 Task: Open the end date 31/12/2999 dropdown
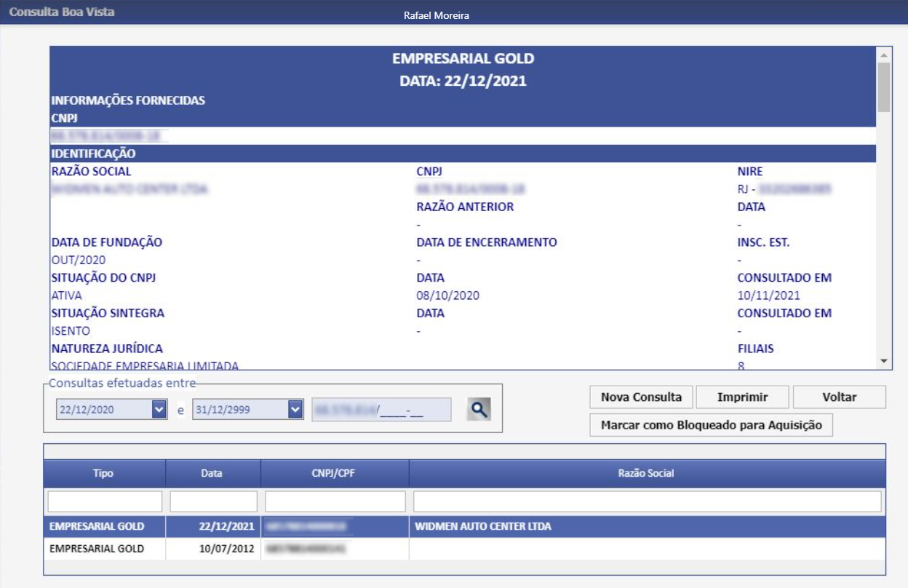[295, 410]
